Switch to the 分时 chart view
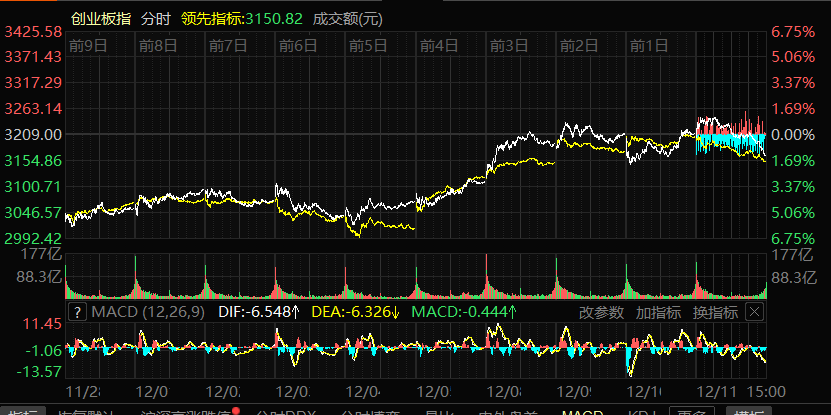This screenshot has width=831, height=415. pyautogui.click(x=155, y=19)
